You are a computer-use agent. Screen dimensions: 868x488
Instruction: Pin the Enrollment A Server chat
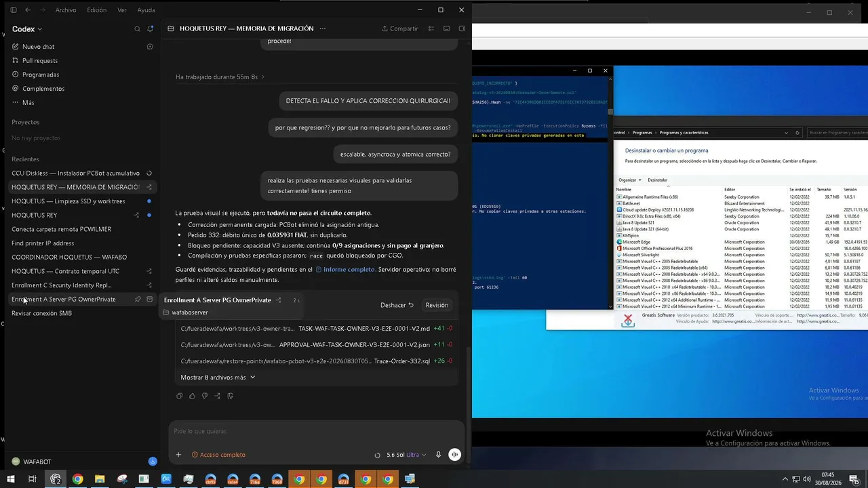pyautogui.click(x=138, y=300)
